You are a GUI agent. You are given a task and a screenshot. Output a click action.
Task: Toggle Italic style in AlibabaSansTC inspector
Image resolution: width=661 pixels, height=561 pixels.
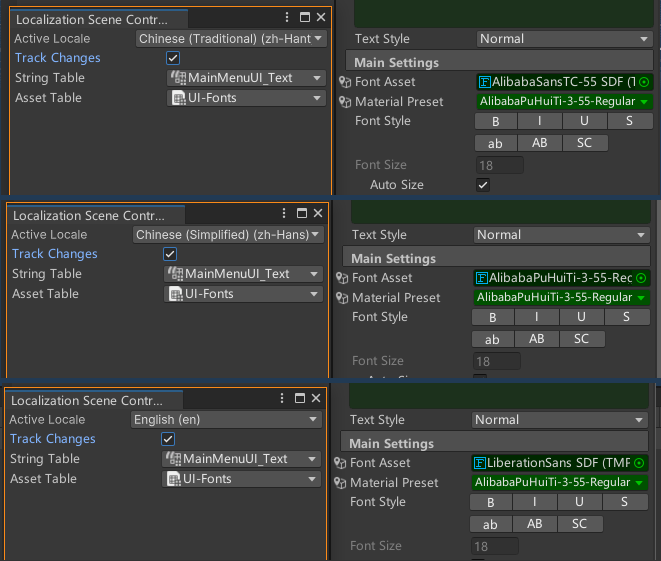coord(540,121)
